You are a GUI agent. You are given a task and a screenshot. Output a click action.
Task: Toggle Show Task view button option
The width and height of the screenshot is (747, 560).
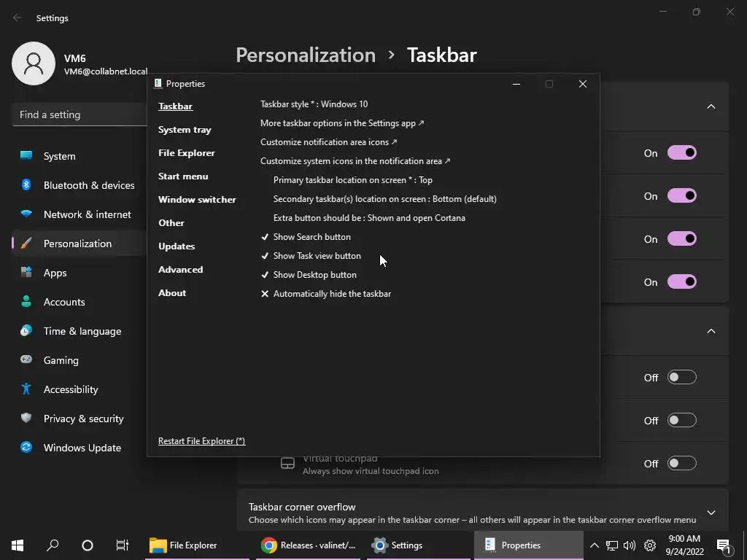(x=311, y=256)
